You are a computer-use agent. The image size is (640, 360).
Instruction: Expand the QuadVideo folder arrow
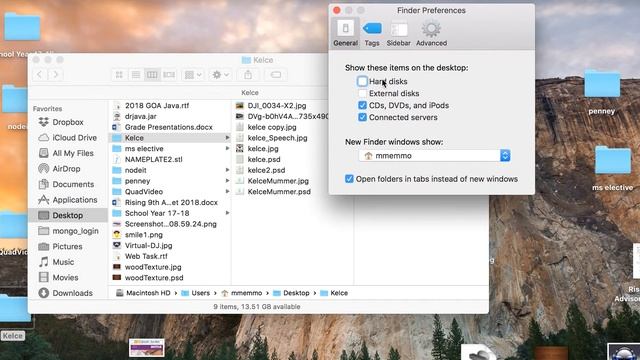227,191
